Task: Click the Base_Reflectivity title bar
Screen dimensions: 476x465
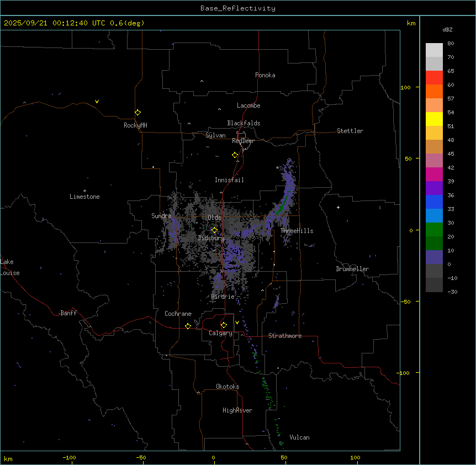Action: click(x=238, y=8)
